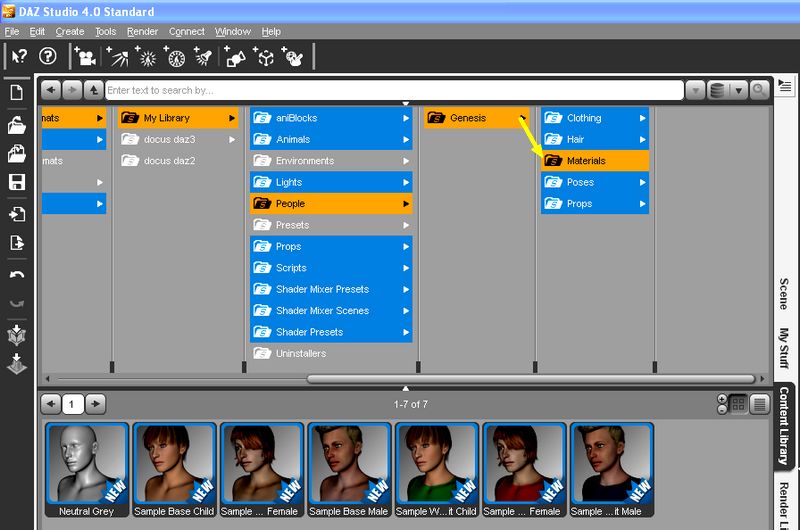
Task: Click the search text field
Action: 394,91
